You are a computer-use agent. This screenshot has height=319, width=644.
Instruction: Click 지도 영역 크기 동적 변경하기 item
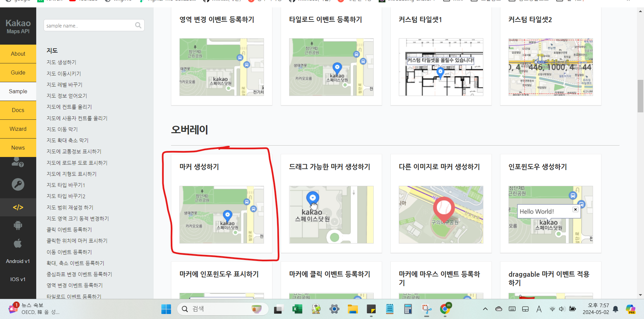pos(78,218)
